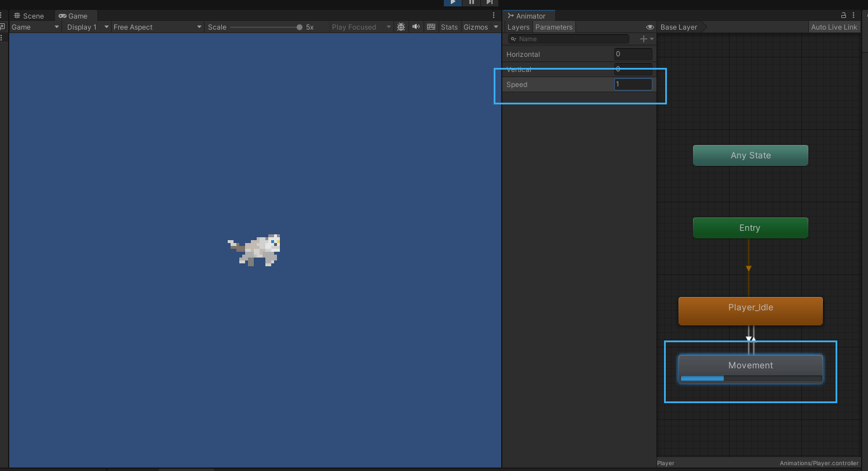Click the Scale slider handle
This screenshot has width=868, height=471.
[300, 27]
